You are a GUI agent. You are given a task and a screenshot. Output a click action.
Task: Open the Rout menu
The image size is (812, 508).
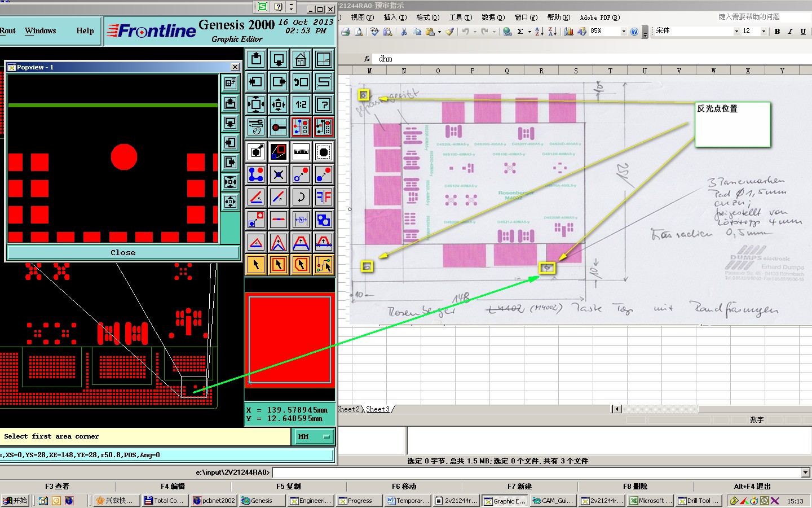coord(8,30)
